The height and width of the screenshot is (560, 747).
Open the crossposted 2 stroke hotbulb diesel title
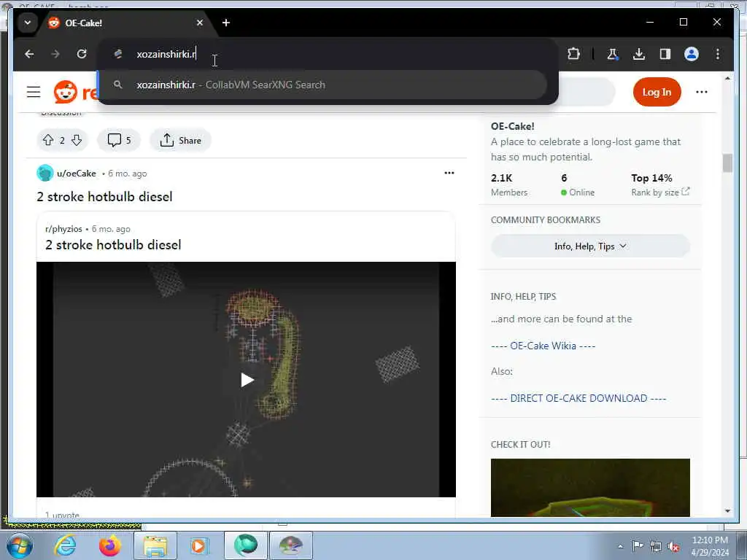(113, 245)
